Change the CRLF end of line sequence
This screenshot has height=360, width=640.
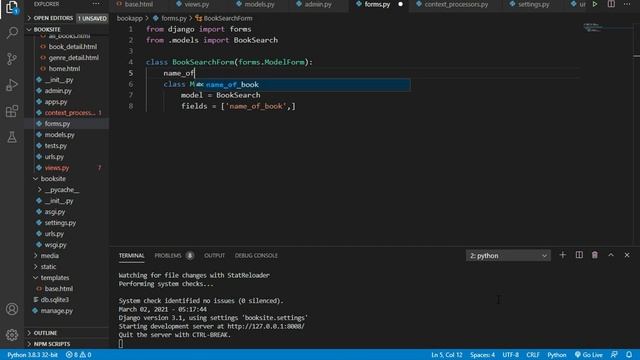pos(533,355)
